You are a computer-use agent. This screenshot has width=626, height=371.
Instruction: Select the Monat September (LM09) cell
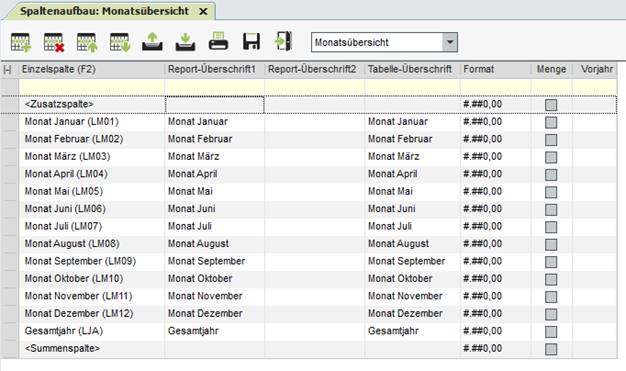[x=91, y=261]
